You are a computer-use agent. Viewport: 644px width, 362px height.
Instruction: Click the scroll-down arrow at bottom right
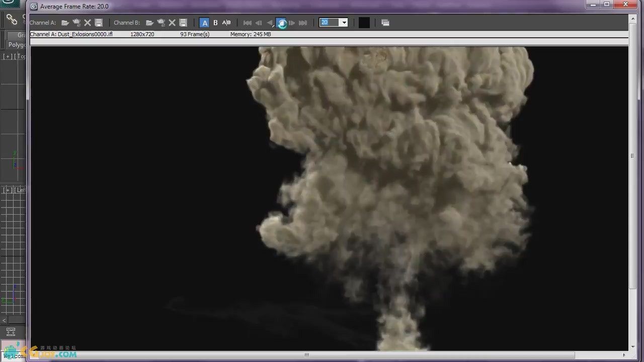632,347
